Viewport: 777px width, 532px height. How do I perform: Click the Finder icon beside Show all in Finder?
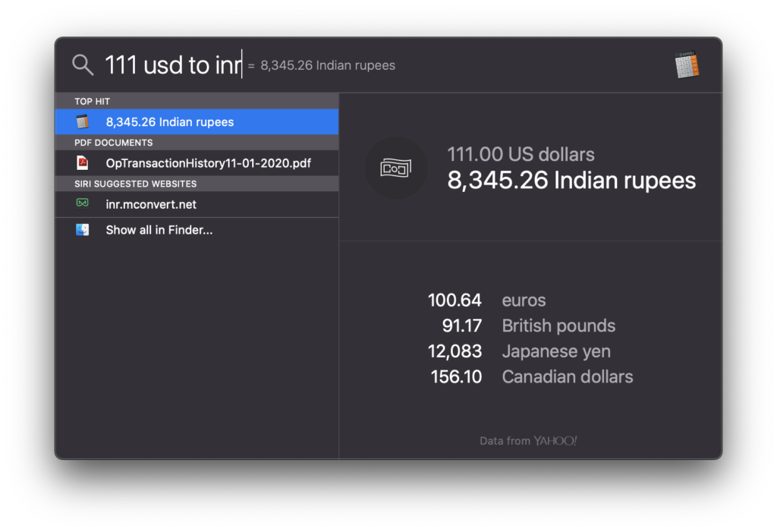click(82, 229)
